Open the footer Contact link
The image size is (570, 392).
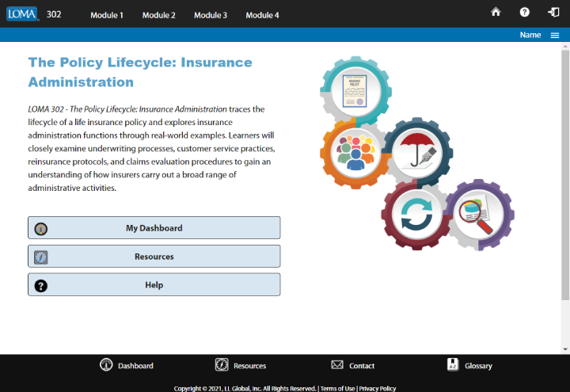pyautogui.click(x=361, y=366)
